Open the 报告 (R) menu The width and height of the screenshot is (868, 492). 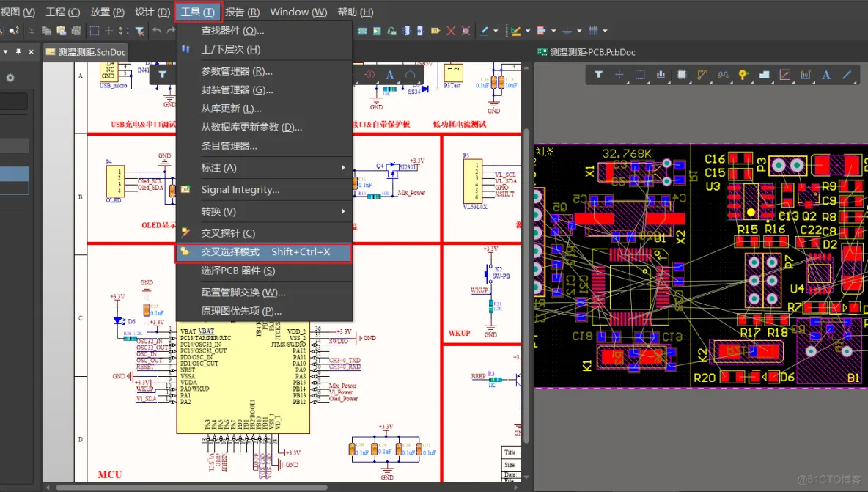point(243,12)
